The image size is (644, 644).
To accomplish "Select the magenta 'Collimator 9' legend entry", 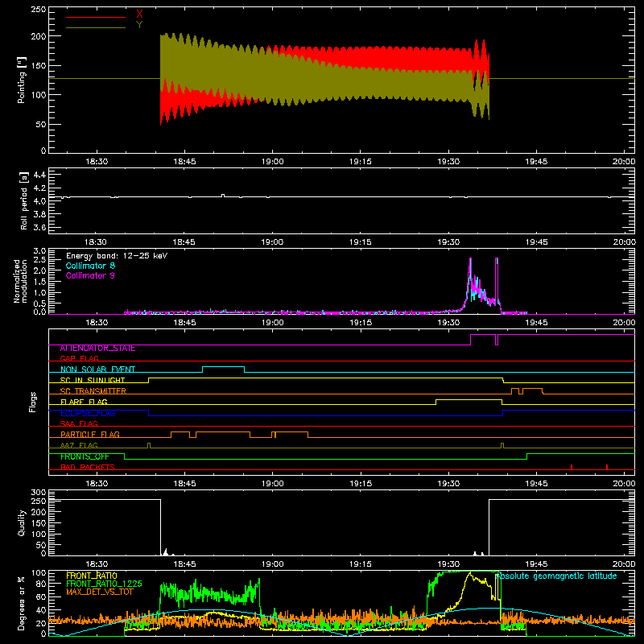I will coord(90,275).
